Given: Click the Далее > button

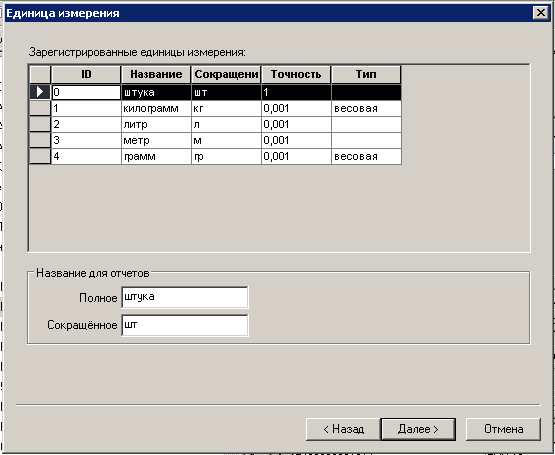Looking at the screenshot, I should (418, 429).
